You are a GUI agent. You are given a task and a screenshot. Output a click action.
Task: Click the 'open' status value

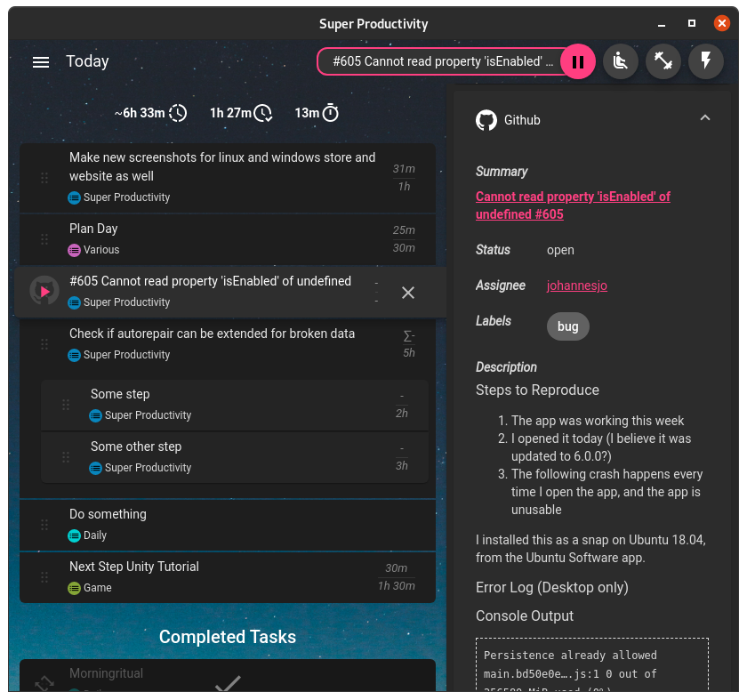tap(560, 250)
